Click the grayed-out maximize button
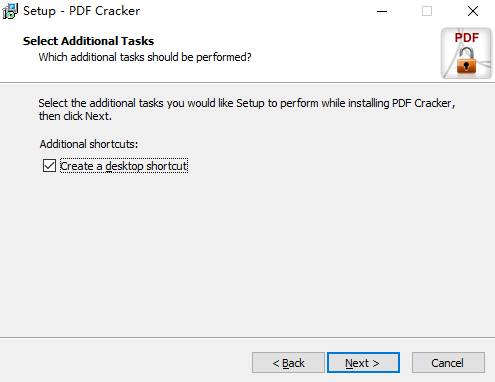The image size is (495, 382). tap(427, 11)
